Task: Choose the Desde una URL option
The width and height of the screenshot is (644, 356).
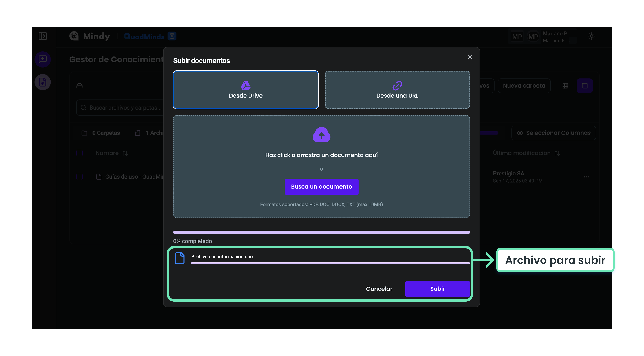Action: 397,90
